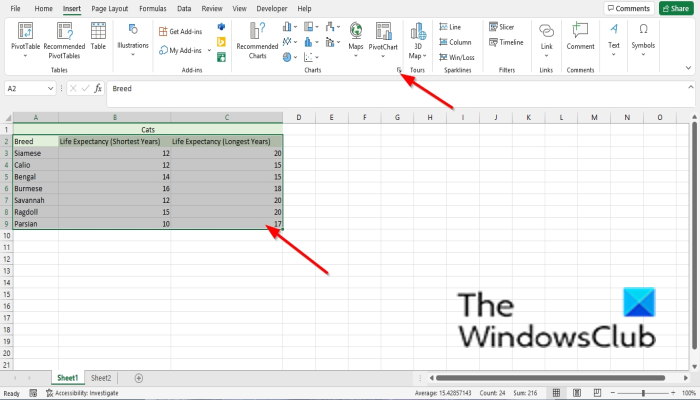Insert a Win/Loss sparkline
700x400 pixels.
(457, 57)
